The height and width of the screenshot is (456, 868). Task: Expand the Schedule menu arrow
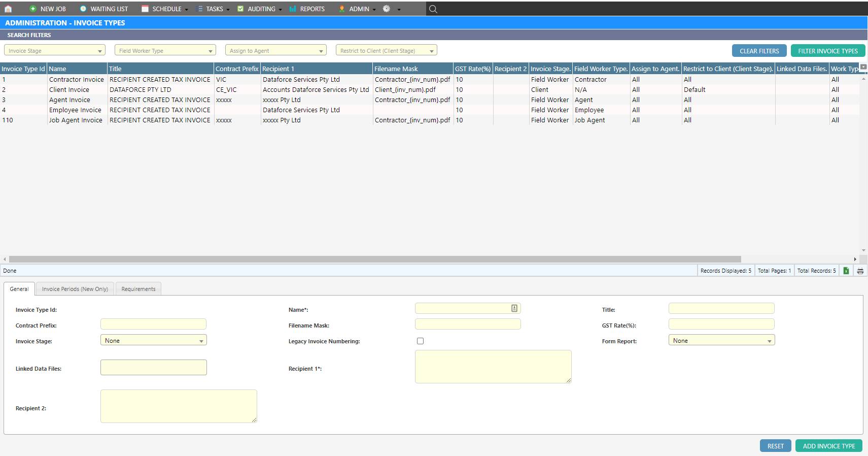coord(187,10)
